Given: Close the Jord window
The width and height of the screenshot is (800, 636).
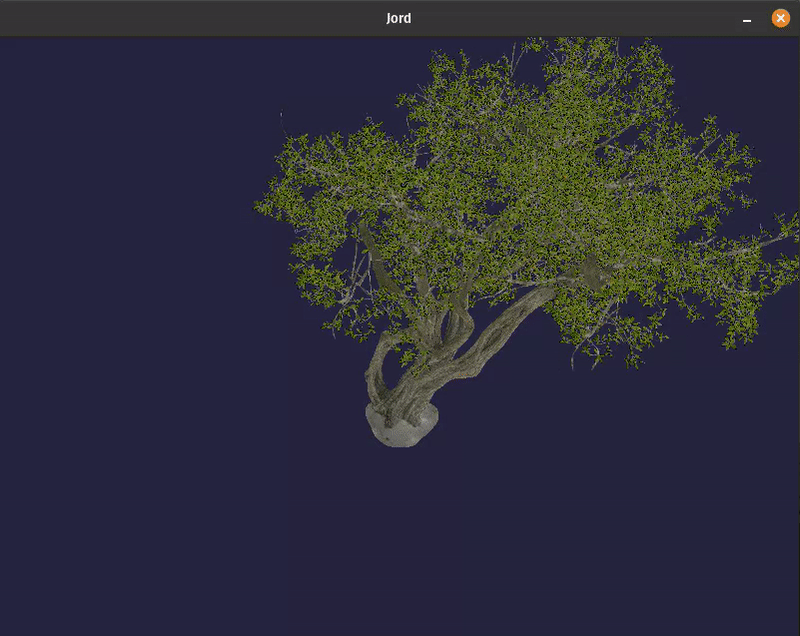Looking at the screenshot, I should [780, 18].
